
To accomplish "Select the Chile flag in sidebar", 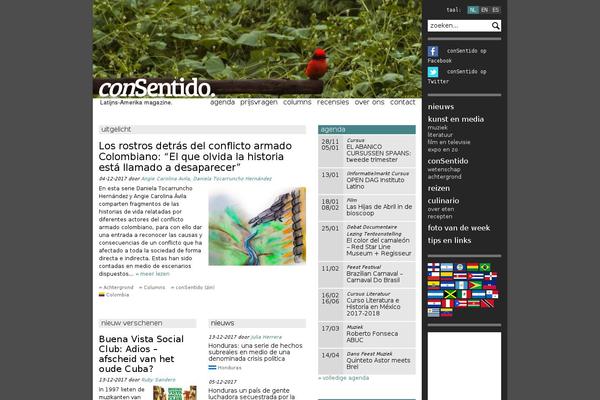I will pos(434,276).
